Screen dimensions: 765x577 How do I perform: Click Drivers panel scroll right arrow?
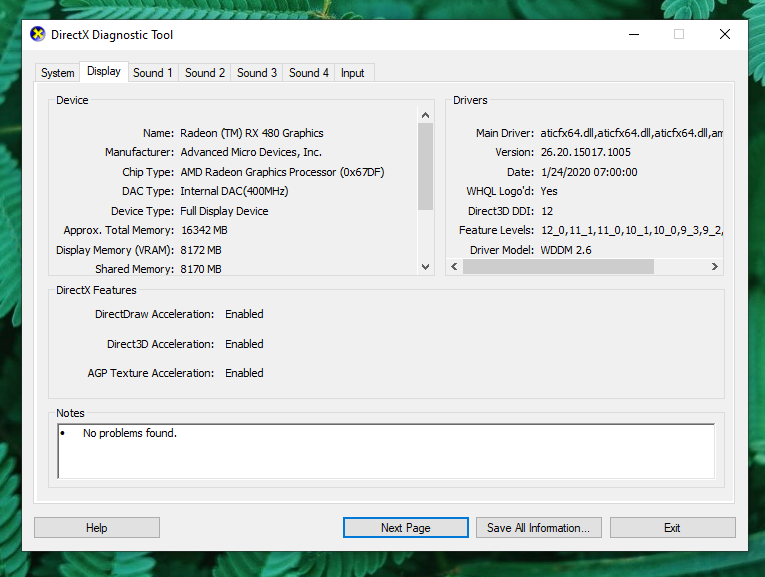[715, 266]
